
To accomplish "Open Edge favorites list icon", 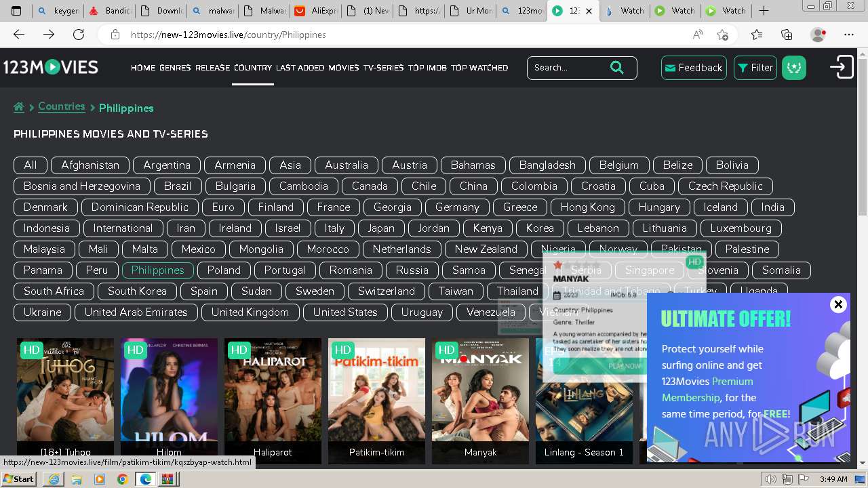I will [757, 35].
